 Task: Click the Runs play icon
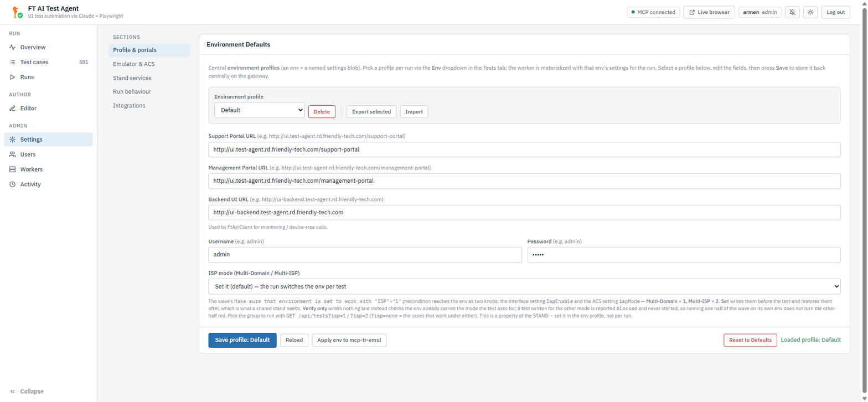pyautogui.click(x=12, y=78)
